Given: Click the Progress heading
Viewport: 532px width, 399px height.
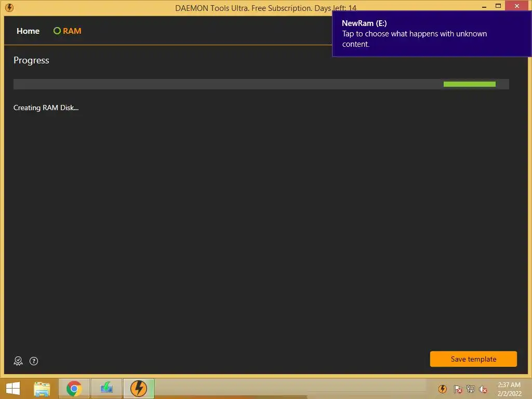Looking at the screenshot, I should tap(31, 60).
